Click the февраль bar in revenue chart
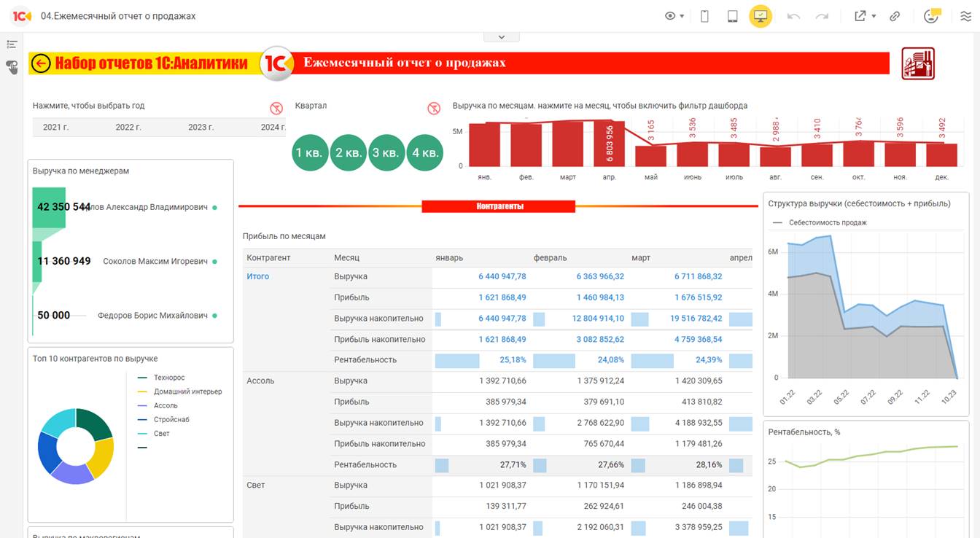This screenshot has width=980, height=538. (x=526, y=145)
